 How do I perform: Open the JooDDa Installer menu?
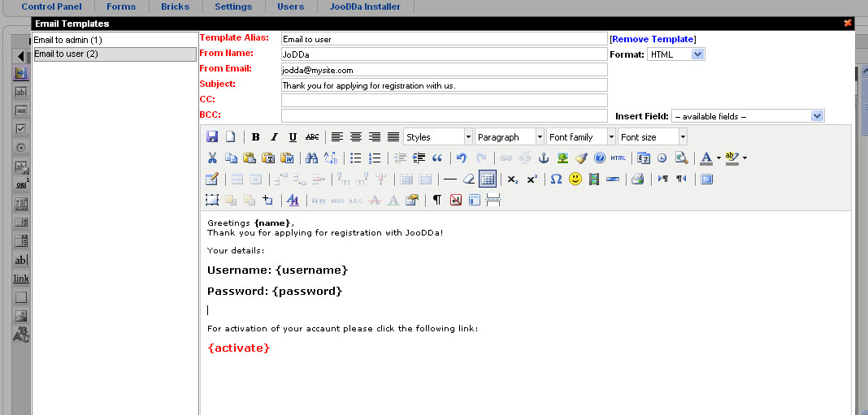[365, 6]
